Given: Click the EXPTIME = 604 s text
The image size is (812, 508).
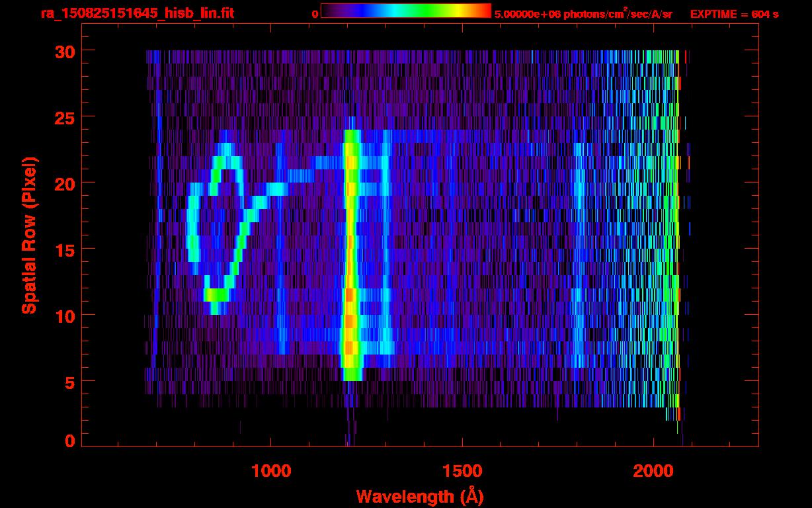Looking at the screenshot, I should (734, 13).
